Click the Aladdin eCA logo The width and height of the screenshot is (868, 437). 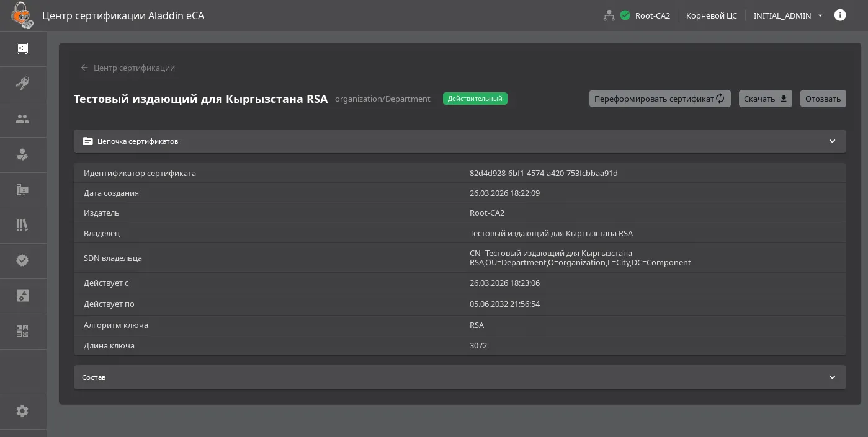point(22,15)
